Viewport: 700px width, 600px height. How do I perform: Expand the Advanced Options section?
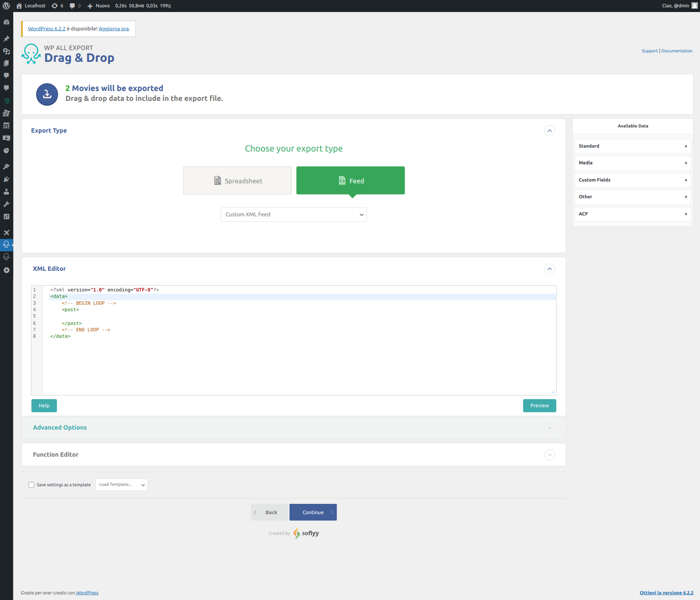[x=550, y=428]
